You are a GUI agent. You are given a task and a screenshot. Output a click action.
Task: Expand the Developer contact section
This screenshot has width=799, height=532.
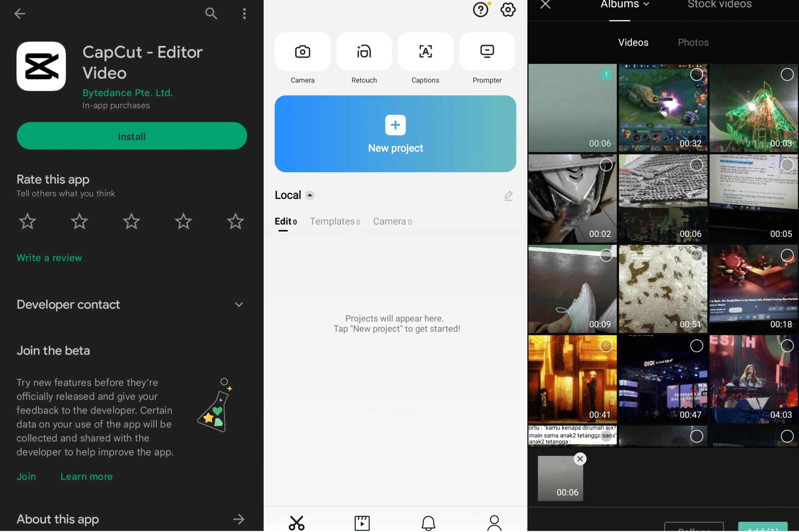click(x=239, y=304)
